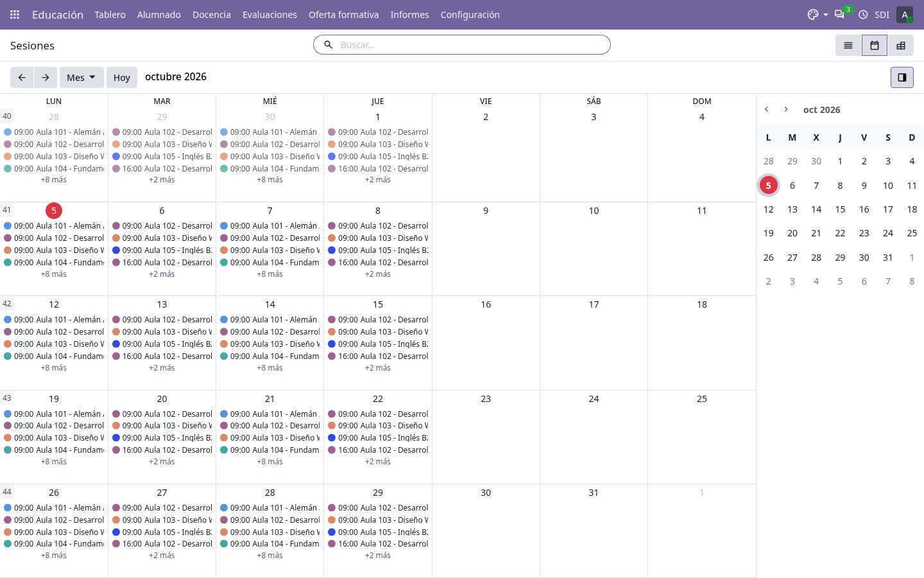The width and height of the screenshot is (924, 578).
Task: Click the Hoy button
Action: coord(122,77)
